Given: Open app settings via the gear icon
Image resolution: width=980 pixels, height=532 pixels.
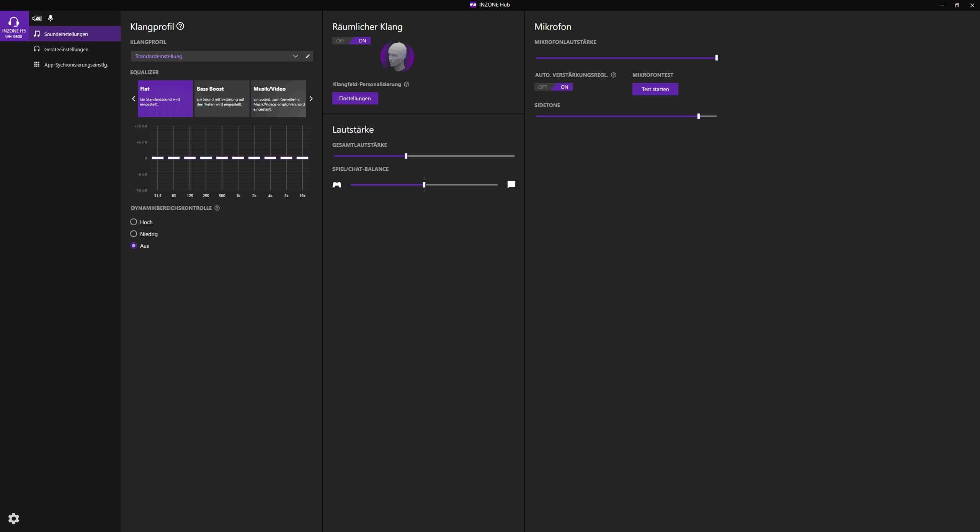Looking at the screenshot, I should pyautogui.click(x=14, y=518).
